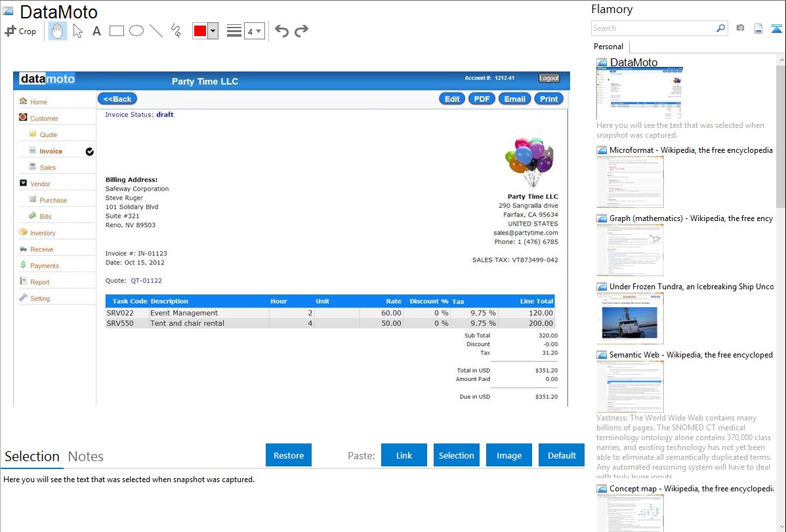Click the Tent and chair rental description
The width and height of the screenshot is (786, 532).
click(x=187, y=323)
